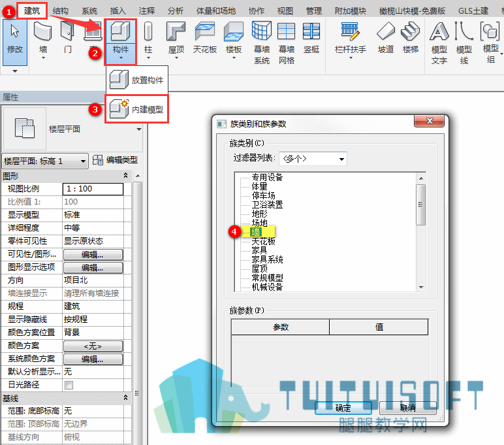Click the 模型线 (Model Line) icon
Screen dimensions: 504x445
pyautogui.click(x=464, y=31)
